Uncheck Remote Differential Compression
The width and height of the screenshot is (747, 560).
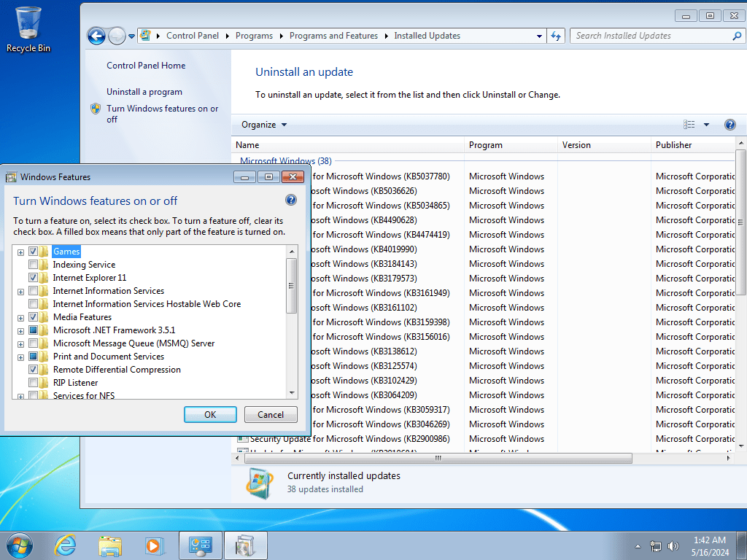click(34, 370)
